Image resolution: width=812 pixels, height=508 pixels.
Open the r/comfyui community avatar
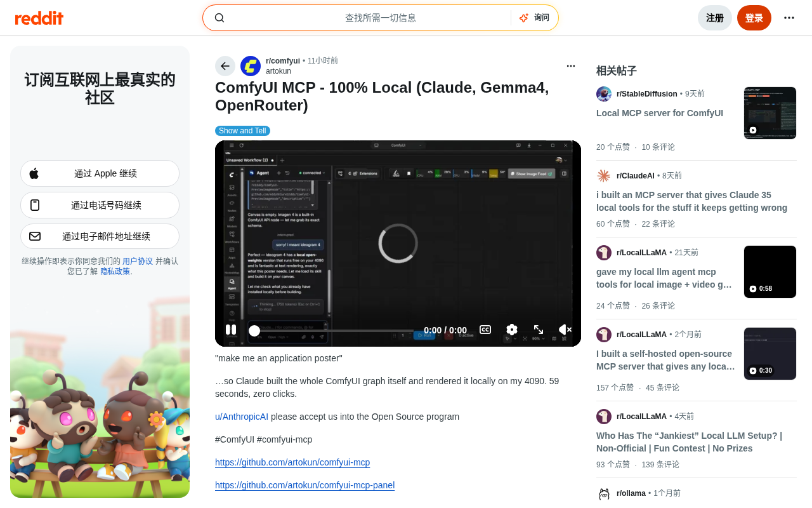coord(251,66)
